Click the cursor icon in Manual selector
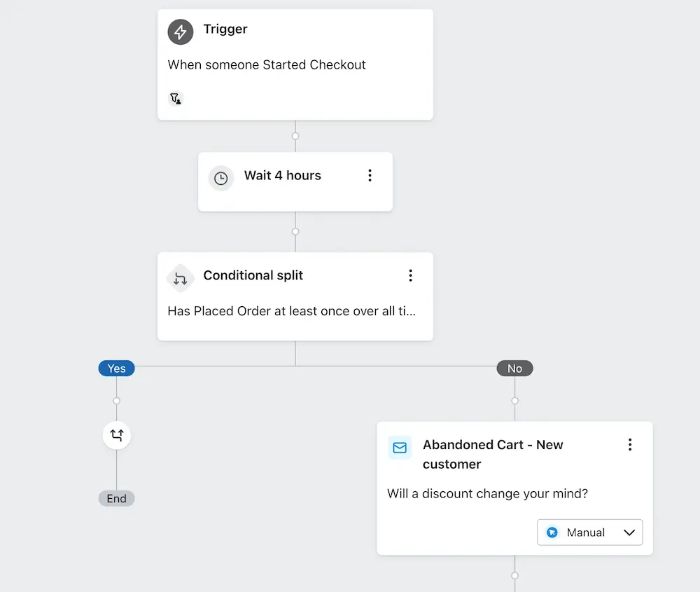 [x=552, y=532]
